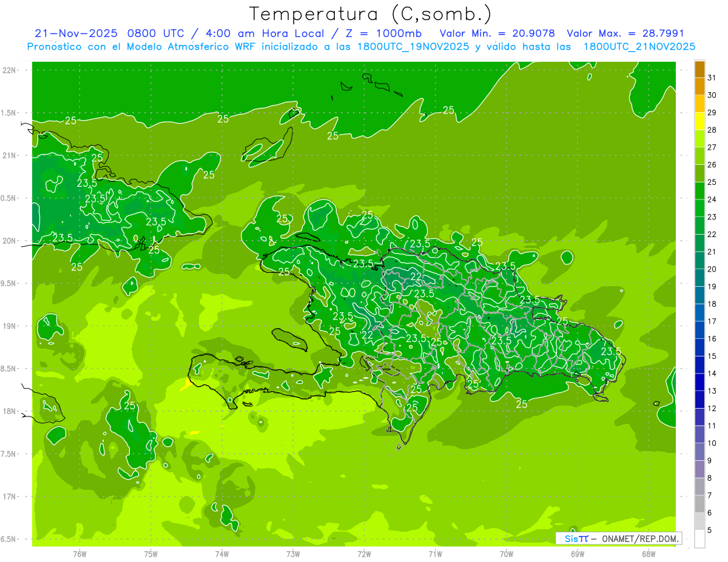Click the '19N' latitude axis label

(x=10, y=326)
